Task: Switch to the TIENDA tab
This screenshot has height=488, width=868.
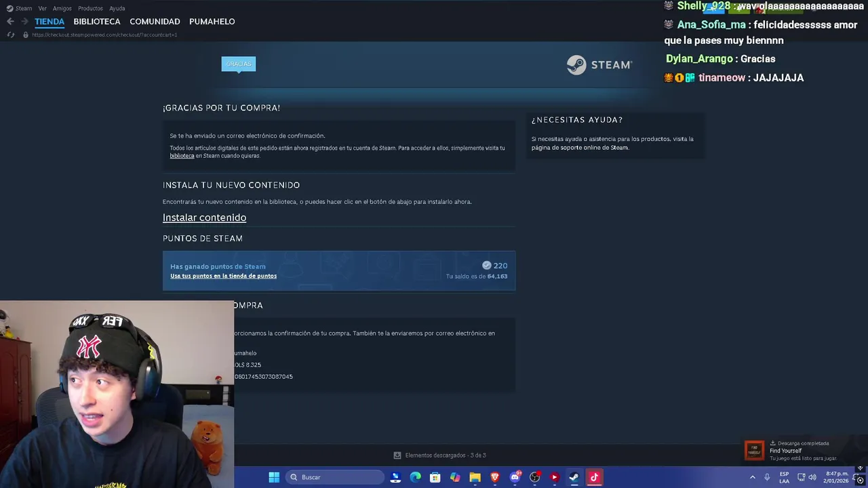Action: pyautogui.click(x=50, y=22)
